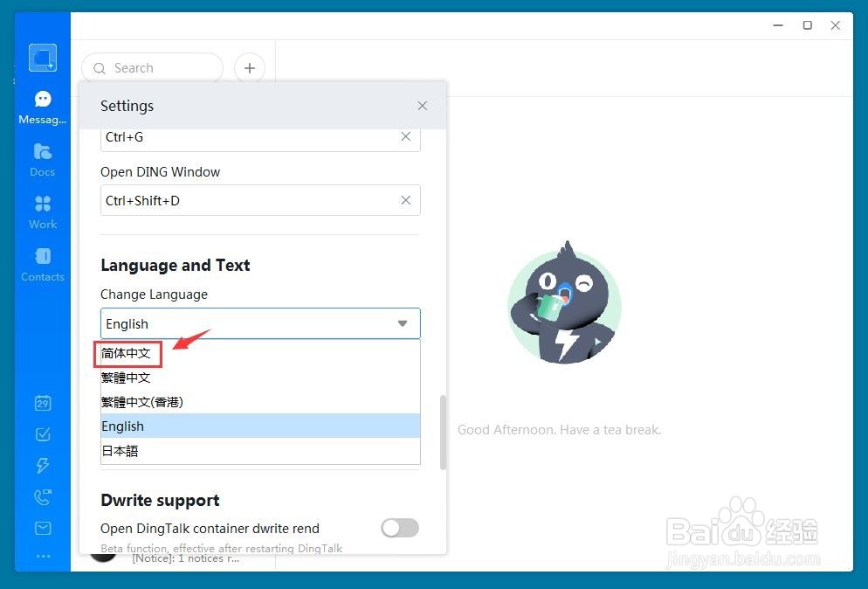Clear the Ctrl+G shortcut field
Image resolution: width=868 pixels, height=589 pixels.
pyautogui.click(x=406, y=136)
